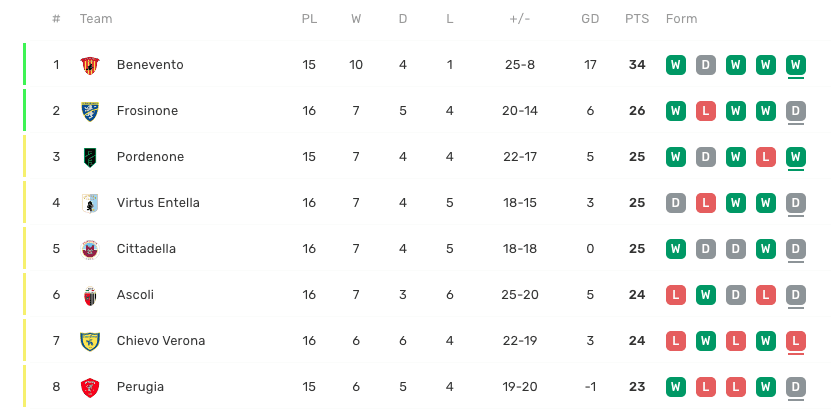Click Pordenone's red L form badge
This screenshot has height=416, width=831.
click(x=766, y=157)
